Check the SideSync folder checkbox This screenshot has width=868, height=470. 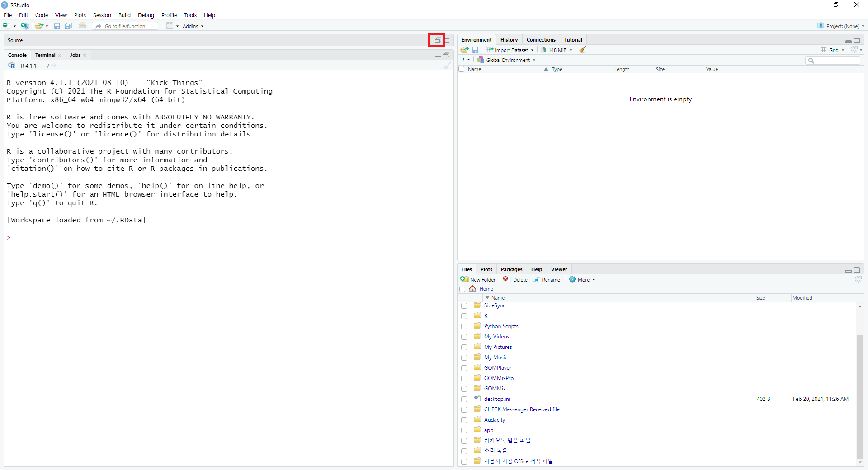[x=464, y=306]
